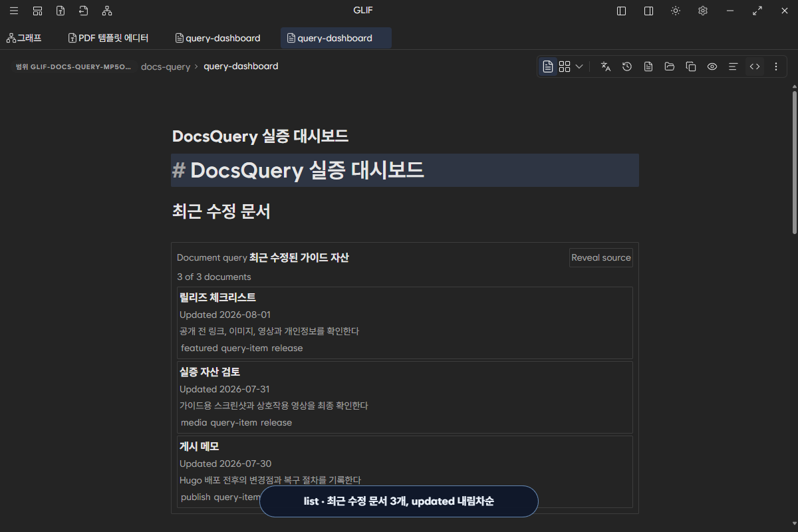Click the release tag on 릴리즈 체크리스트
The width and height of the screenshot is (798, 532).
(x=287, y=348)
